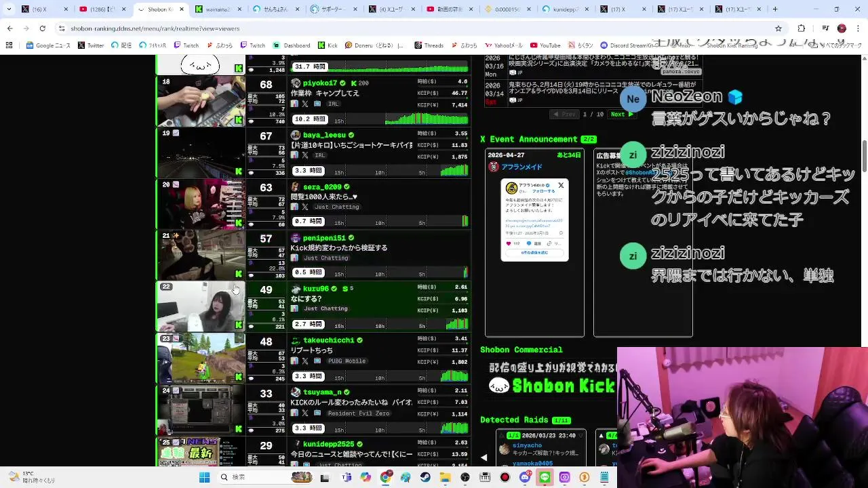
Task: Open Chrome from the taskbar
Action: [x=386, y=477]
